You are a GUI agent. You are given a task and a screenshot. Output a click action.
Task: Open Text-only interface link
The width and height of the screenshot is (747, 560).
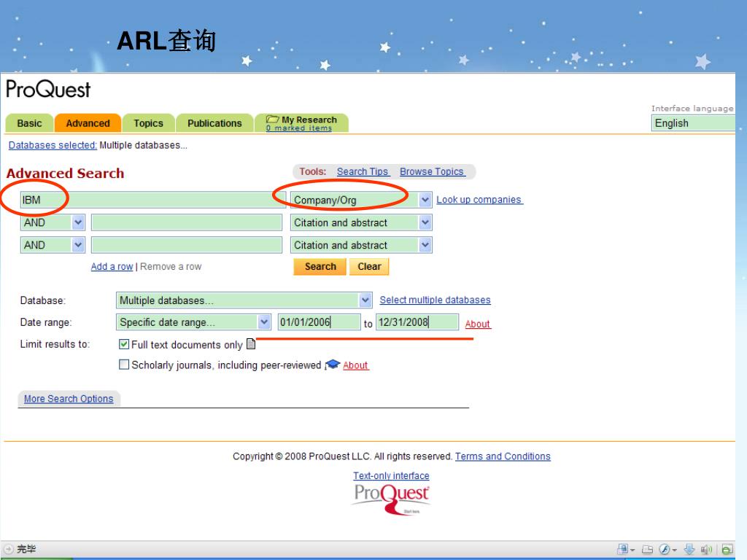click(x=391, y=475)
